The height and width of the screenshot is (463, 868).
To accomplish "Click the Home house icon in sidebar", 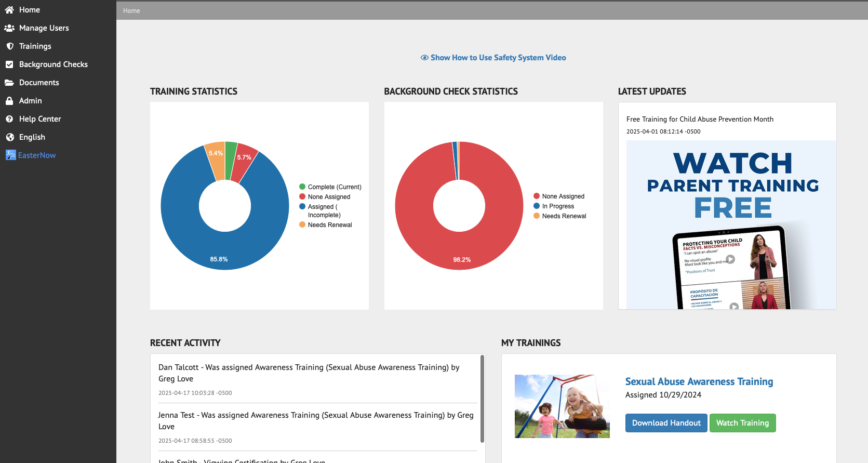I will click(x=9, y=10).
